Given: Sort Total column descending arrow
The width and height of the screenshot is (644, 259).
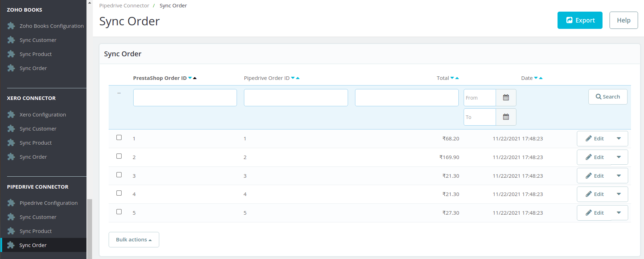Looking at the screenshot, I should [452, 78].
